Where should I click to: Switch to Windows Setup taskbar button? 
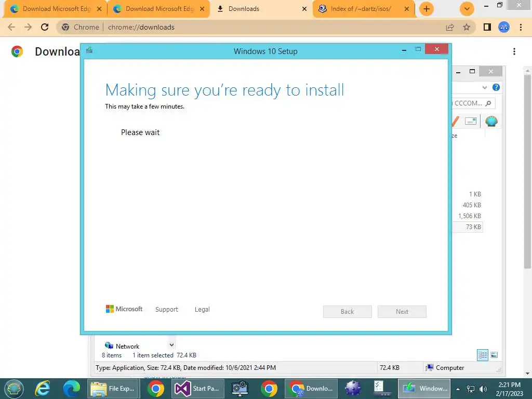(x=425, y=389)
